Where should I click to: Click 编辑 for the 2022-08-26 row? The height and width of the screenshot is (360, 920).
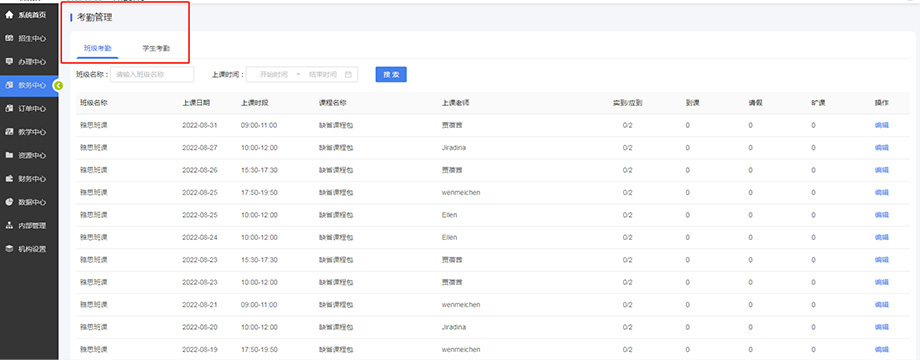[881, 170]
